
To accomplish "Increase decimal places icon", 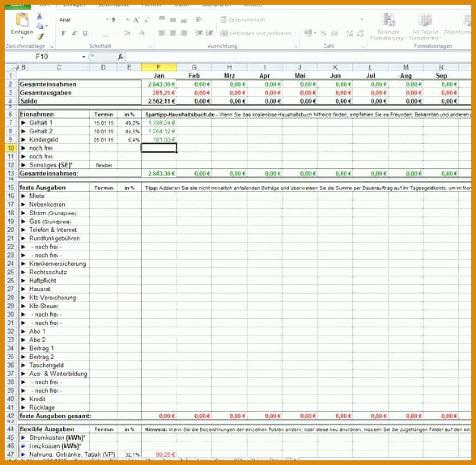I will 350,33.
